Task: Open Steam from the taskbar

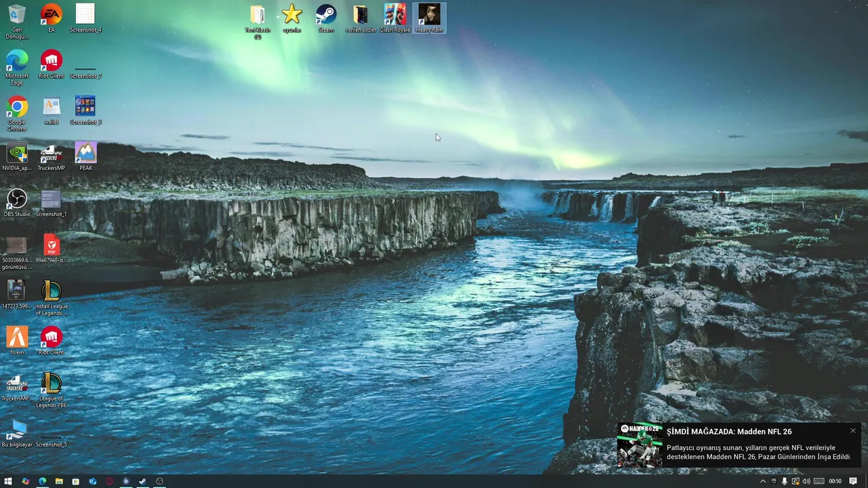Action: point(142,481)
